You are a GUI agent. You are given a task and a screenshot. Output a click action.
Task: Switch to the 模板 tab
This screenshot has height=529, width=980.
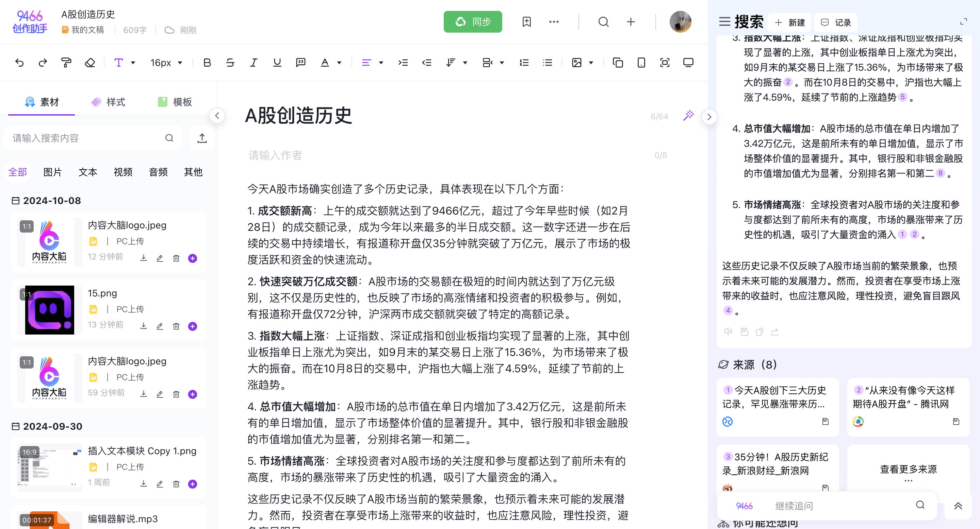click(x=175, y=102)
